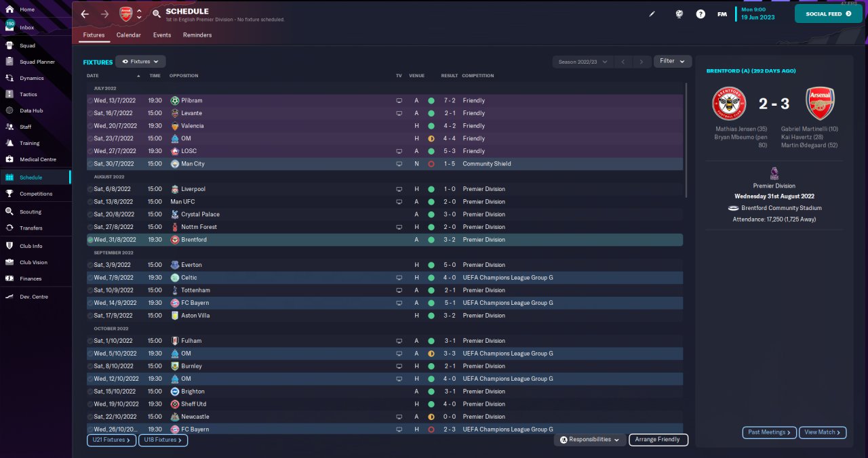
Task: Toggle the selected circle for Brentford row
Action: point(90,240)
